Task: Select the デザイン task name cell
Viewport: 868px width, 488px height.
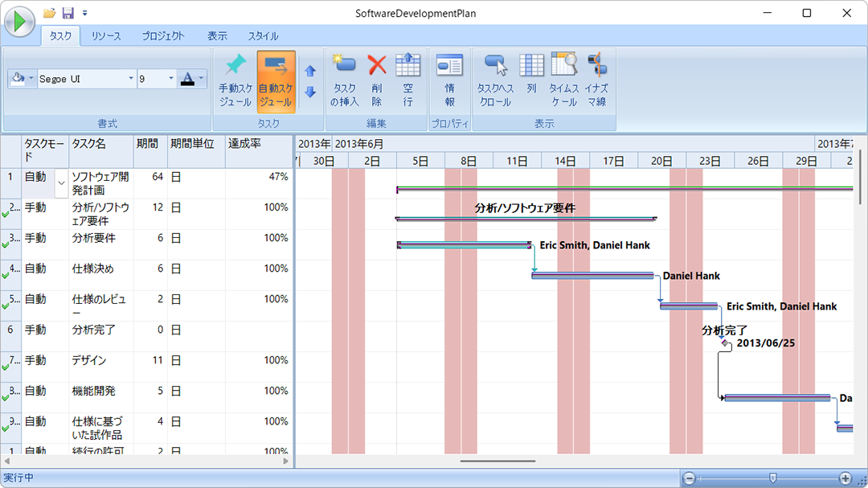Action: point(100,367)
